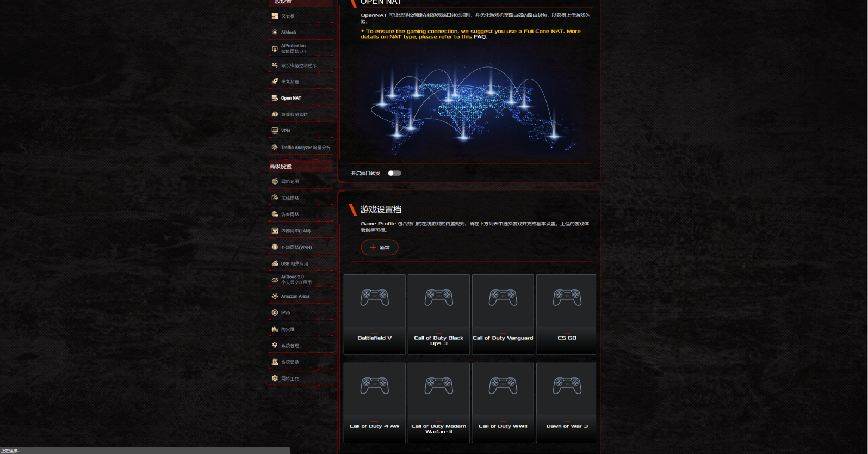Open the 仪表板 dashboard icon
Viewport: 868px width, 454px height.
pyautogui.click(x=275, y=16)
